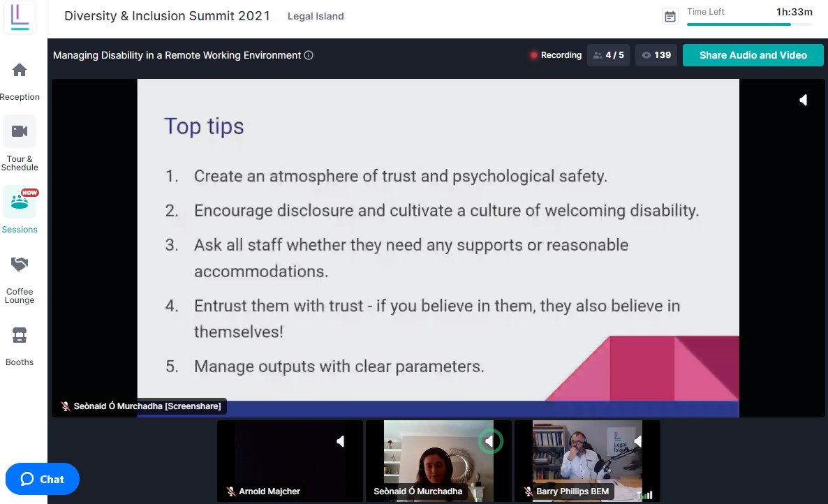Screen dimensions: 828x504
Task: Select Arnold Majcher's video tile
Action: [290, 461]
